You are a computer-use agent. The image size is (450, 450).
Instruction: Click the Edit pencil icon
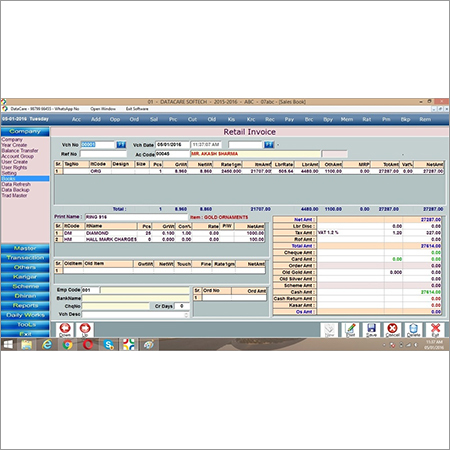click(x=350, y=330)
